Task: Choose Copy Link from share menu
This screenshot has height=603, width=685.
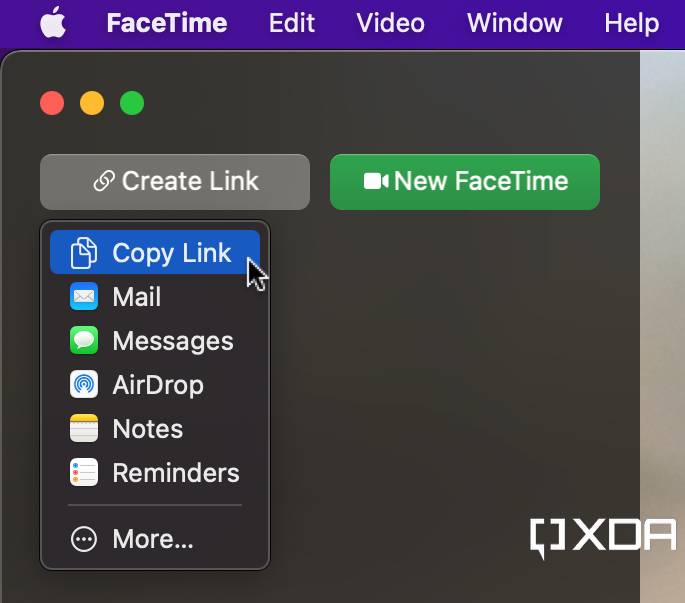Action: [155, 252]
